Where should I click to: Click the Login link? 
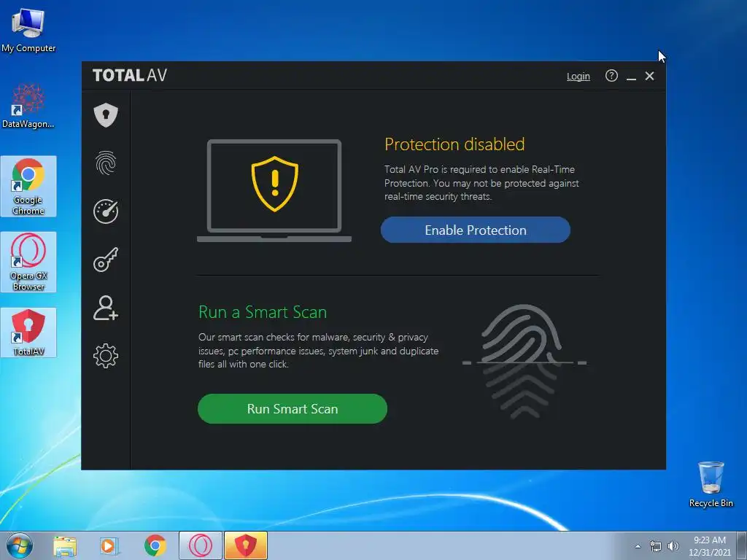coord(578,76)
